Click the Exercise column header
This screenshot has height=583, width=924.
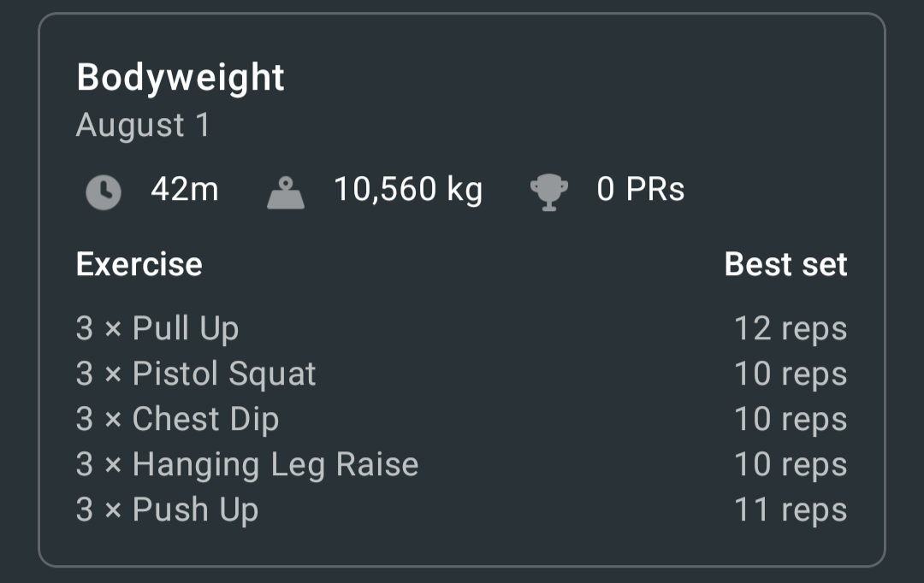point(139,264)
